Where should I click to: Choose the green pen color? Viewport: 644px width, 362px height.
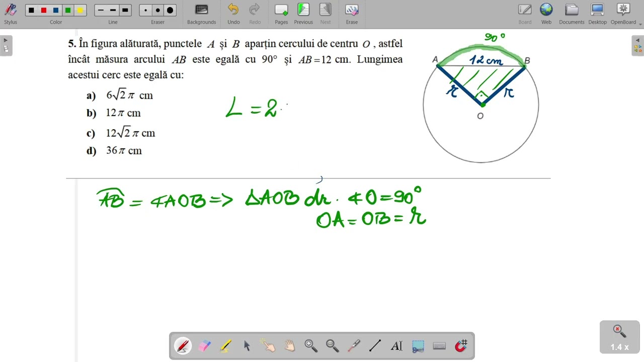[x=68, y=10]
